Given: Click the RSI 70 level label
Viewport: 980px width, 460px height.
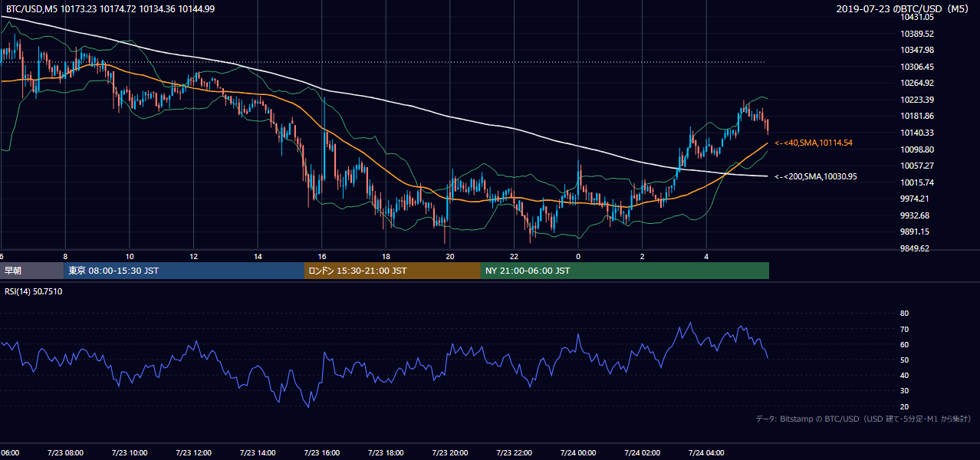Looking at the screenshot, I should pyautogui.click(x=904, y=329).
